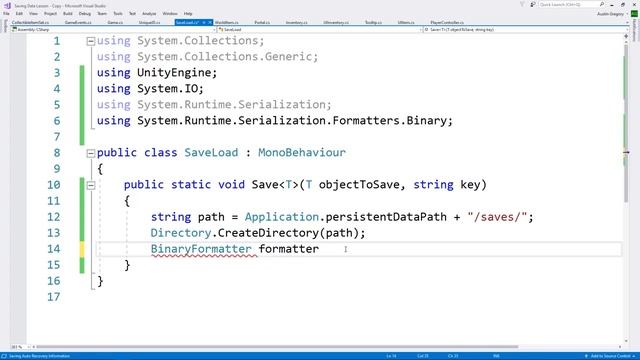This screenshot has width=640, height=360.
Task: Click line number 17 in the gutter
Action: pos(53,297)
